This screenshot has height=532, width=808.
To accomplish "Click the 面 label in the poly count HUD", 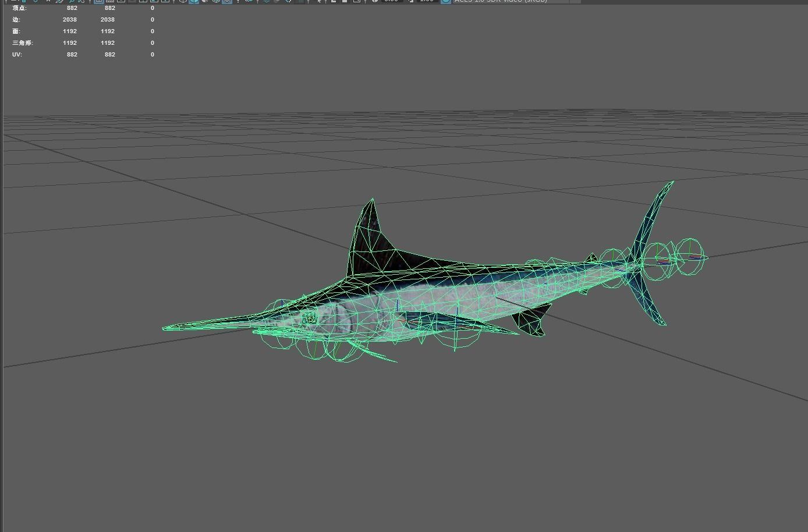I will [16, 31].
